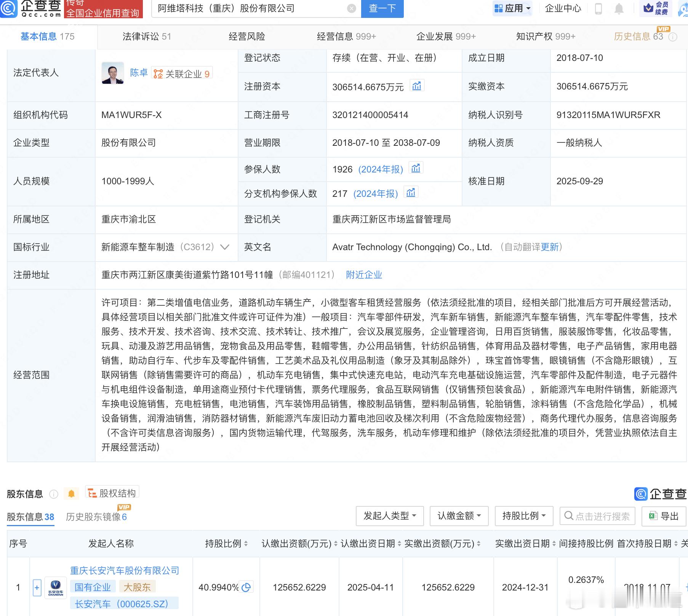Open 重庆长安汽车股份有限公司 shareholder link

[x=125, y=571]
